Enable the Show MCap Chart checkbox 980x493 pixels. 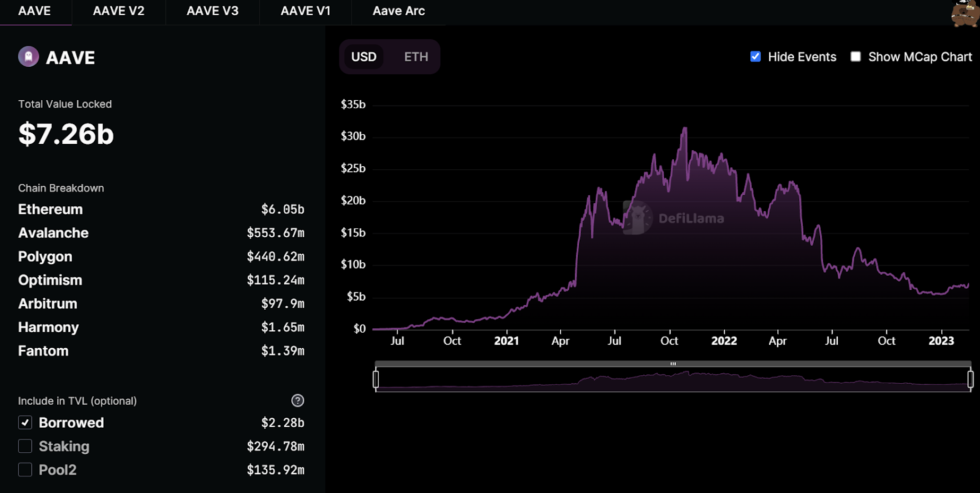[856, 57]
